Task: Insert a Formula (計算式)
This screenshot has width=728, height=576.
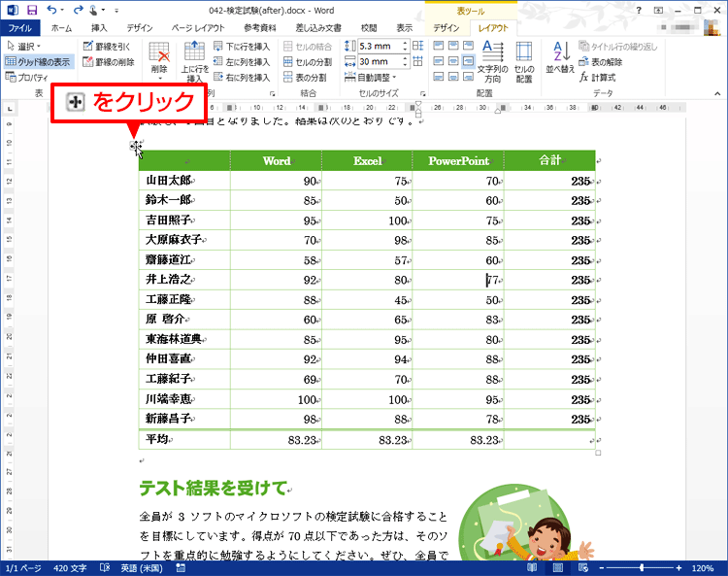Action: click(x=597, y=77)
